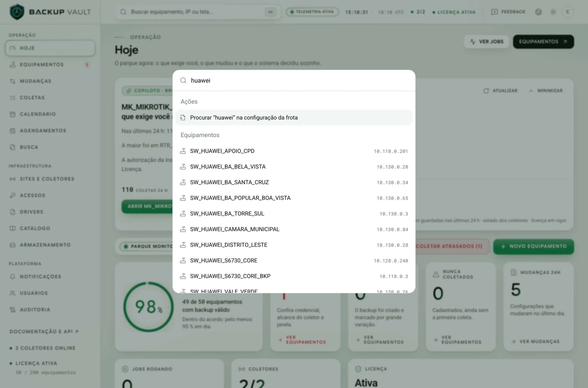Screen dimensions: 588x388
Task: Click the IP address 10.130.0.34
Action: (392, 183)
